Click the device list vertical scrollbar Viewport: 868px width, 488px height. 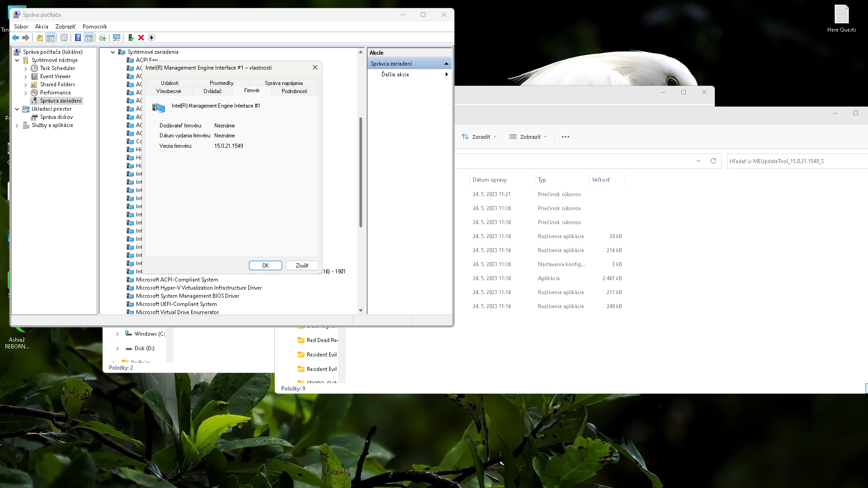tap(360, 172)
